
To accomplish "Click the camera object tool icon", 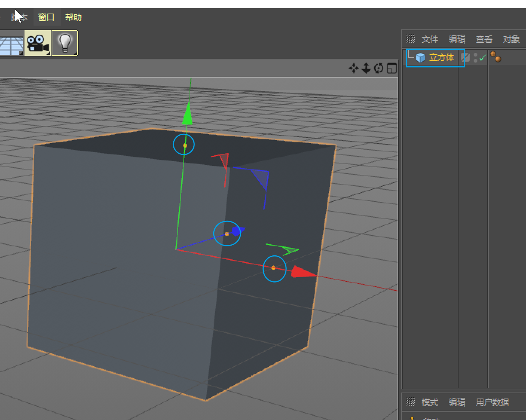I will [38, 43].
